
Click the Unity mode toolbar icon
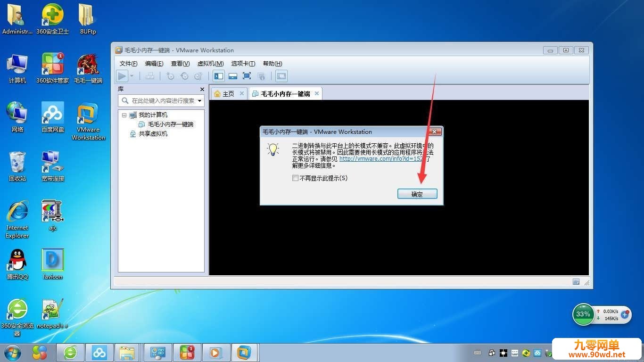(261, 76)
